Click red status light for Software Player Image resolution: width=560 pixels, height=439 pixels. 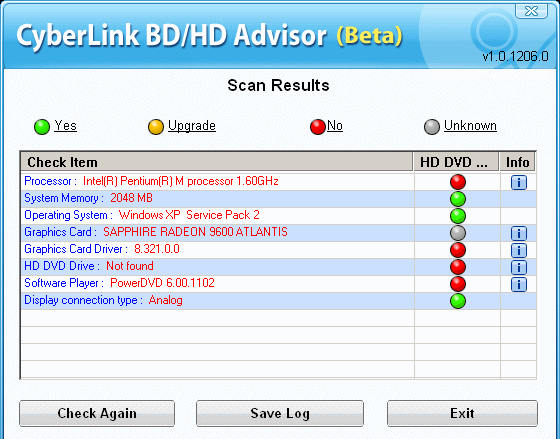click(x=458, y=284)
